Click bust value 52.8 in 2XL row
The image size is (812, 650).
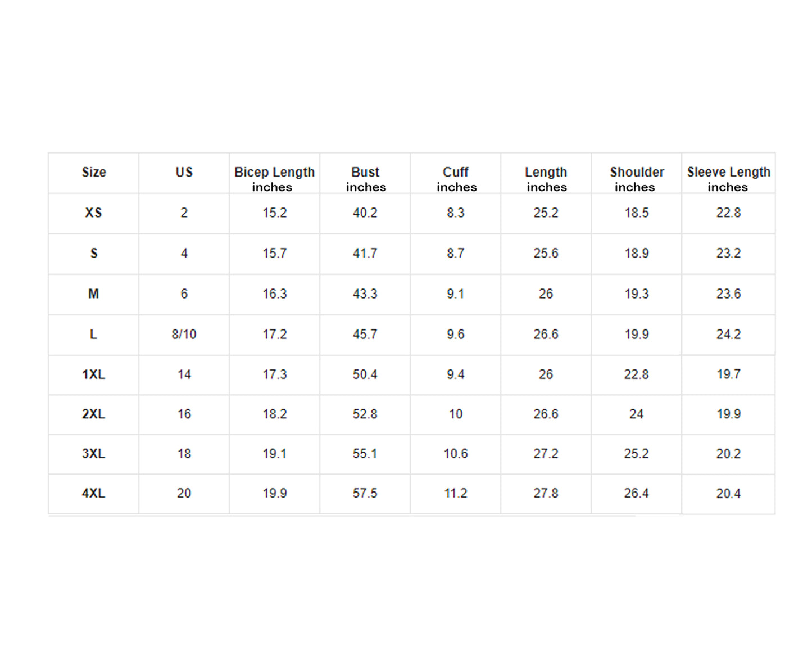point(365,414)
